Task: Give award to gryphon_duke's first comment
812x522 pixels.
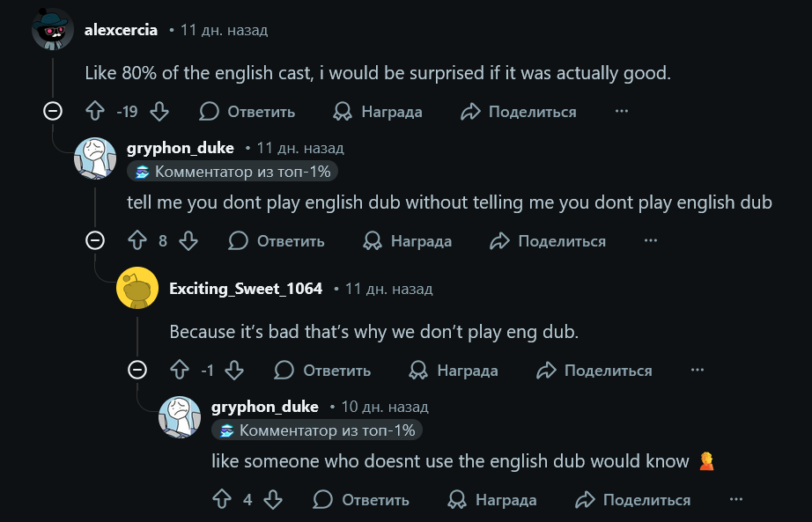Action: pyautogui.click(x=408, y=241)
